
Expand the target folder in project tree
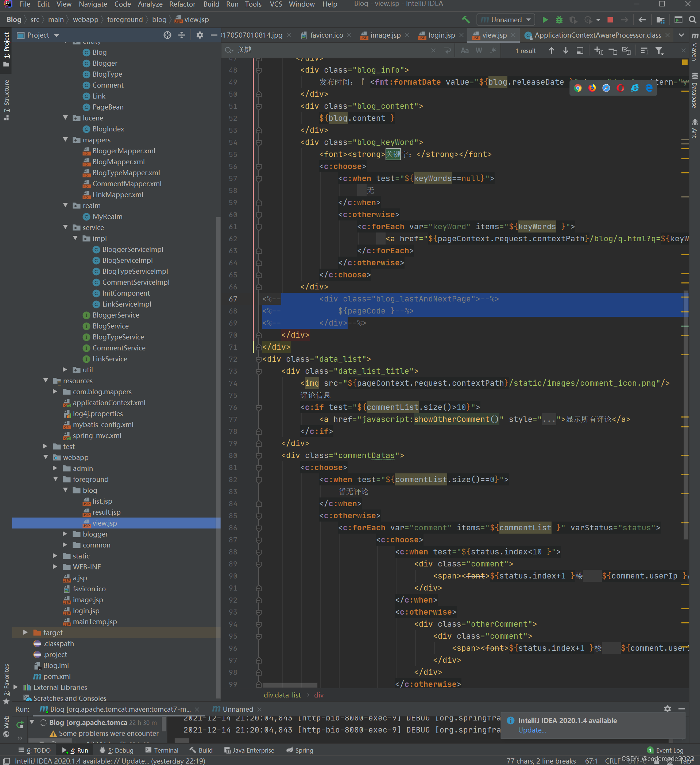[x=26, y=632]
